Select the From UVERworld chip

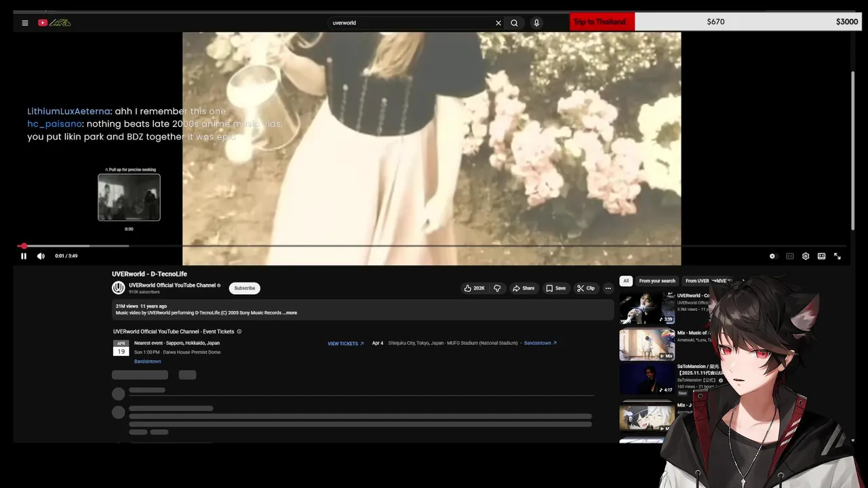pos(709,281)
